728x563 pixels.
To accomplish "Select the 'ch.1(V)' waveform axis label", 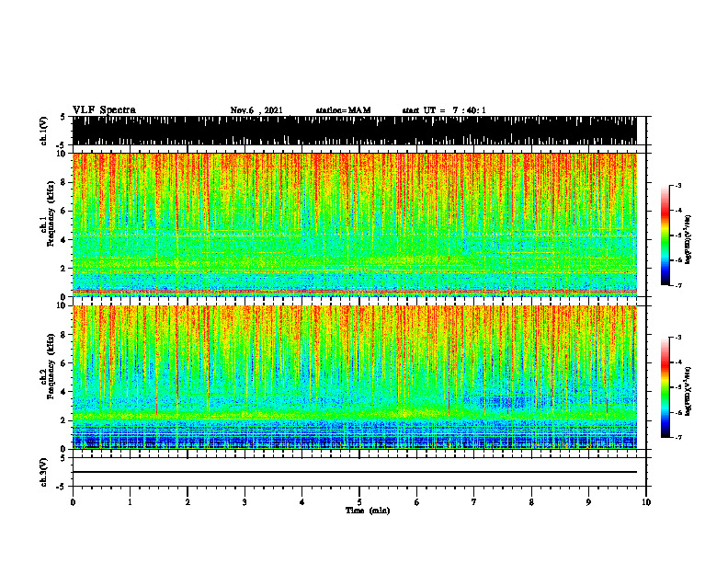I will 44,131.
